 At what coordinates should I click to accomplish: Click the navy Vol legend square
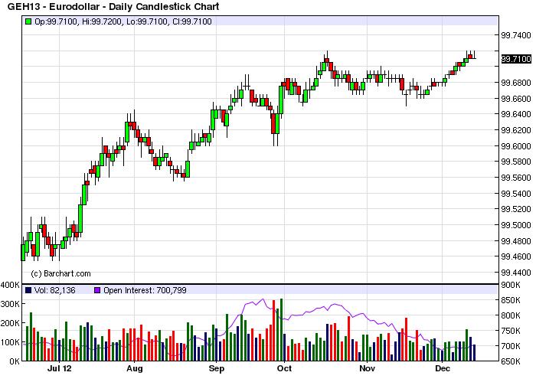[28, 290]
